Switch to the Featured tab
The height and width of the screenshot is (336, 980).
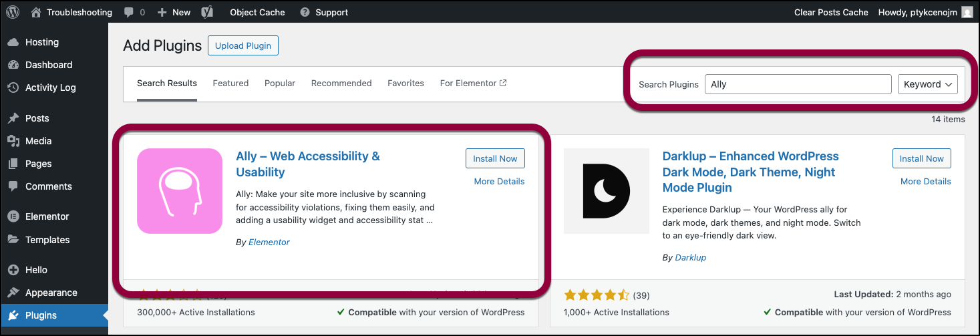pos(230,83)
